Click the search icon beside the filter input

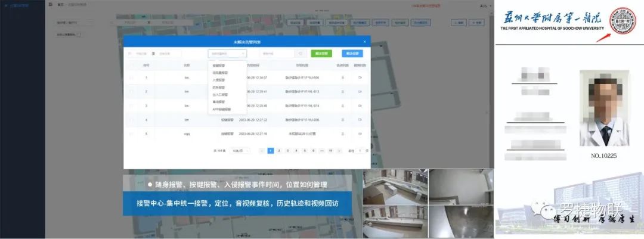[300, 53]
